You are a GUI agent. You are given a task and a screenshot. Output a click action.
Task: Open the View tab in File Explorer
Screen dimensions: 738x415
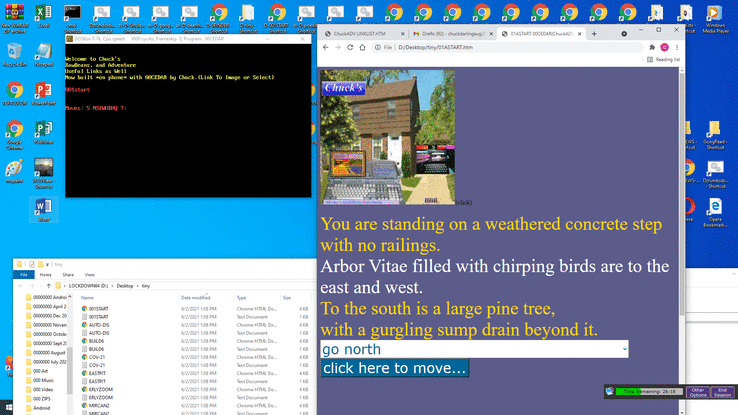tap(88, 274)
